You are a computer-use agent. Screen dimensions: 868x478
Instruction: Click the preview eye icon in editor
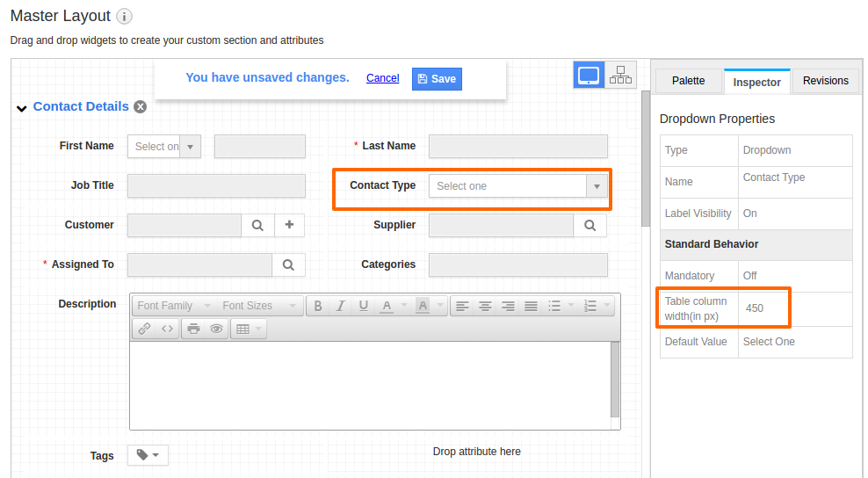coord(216,329)
